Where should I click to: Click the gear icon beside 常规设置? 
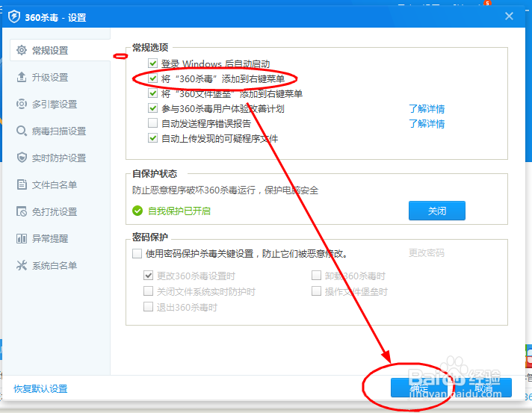pos(22,50)
